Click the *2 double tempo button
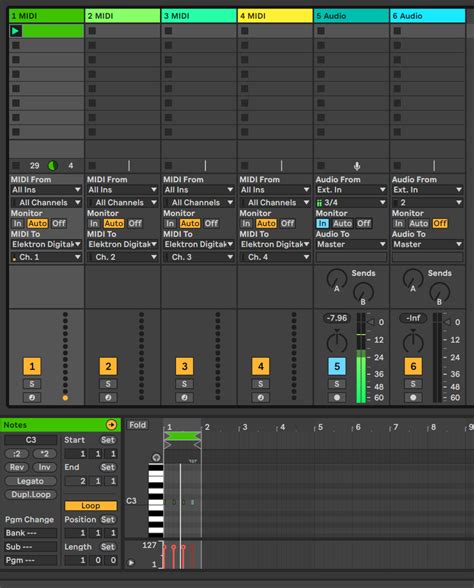Screen dimensions: 474x588 [x=44, y=454]
